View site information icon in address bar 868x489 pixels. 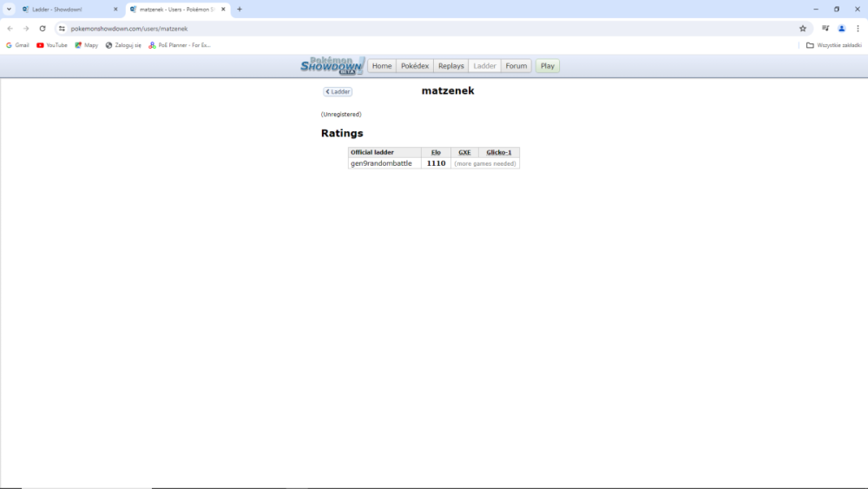[62, 28]
